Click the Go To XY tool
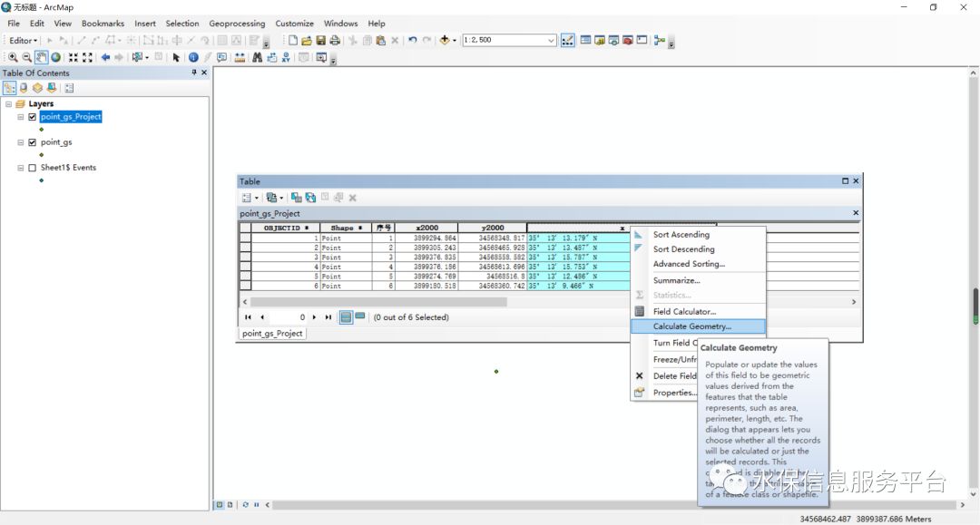The width and height of the screenshot is (980, 525). [286, 57]
